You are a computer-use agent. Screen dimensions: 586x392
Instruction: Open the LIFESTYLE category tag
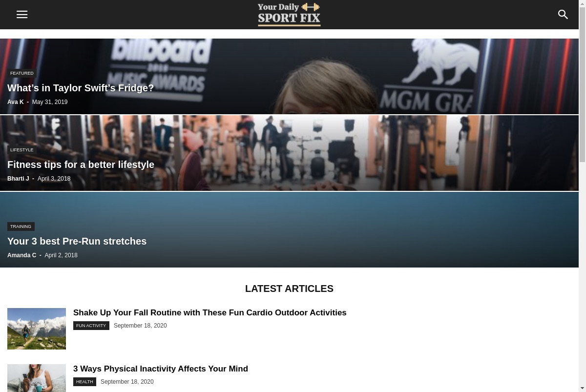tap(22, 150)
